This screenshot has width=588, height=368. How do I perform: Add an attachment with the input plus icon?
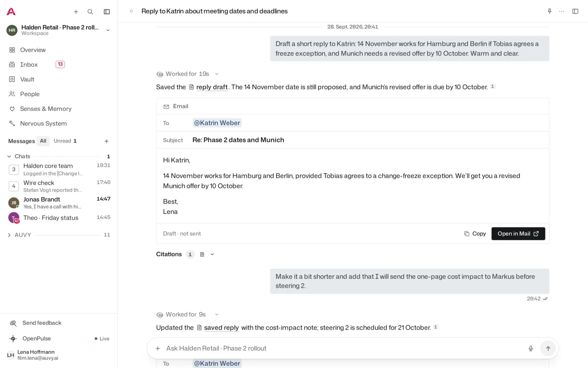158,348
